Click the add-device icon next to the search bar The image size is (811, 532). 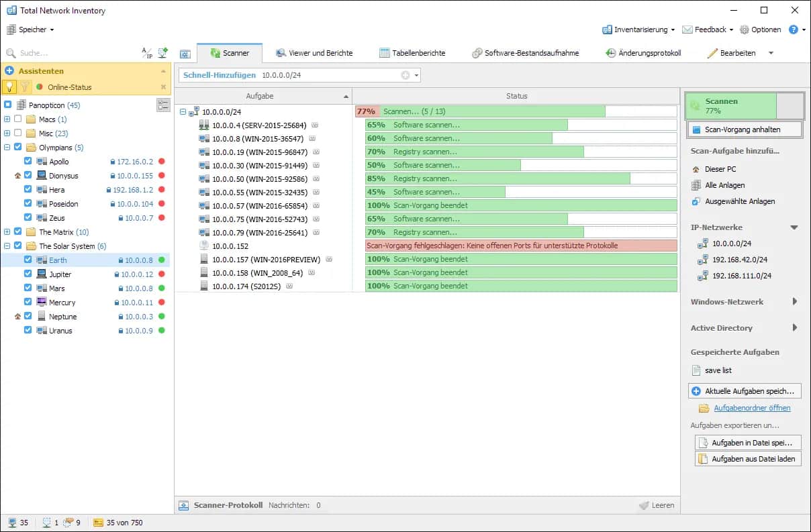[161, 52]
